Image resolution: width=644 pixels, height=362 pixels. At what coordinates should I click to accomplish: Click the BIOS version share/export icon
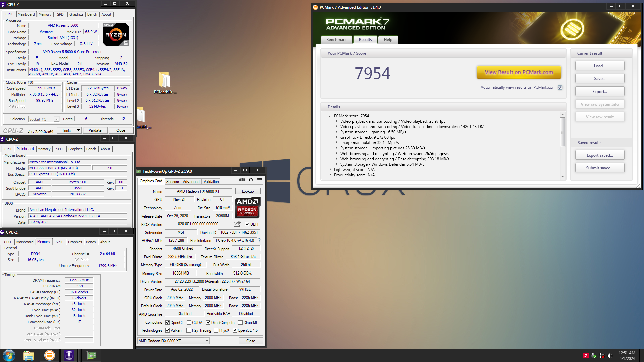pos(237,224)
